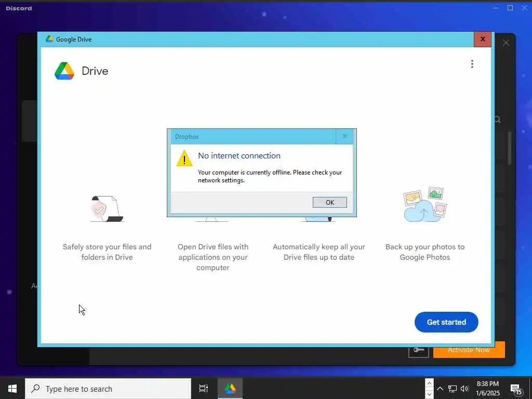The height and width of the screenshot is (399, 532).
Task: Click the volume speaker tray icon
Action: click(x=464, y=389)
